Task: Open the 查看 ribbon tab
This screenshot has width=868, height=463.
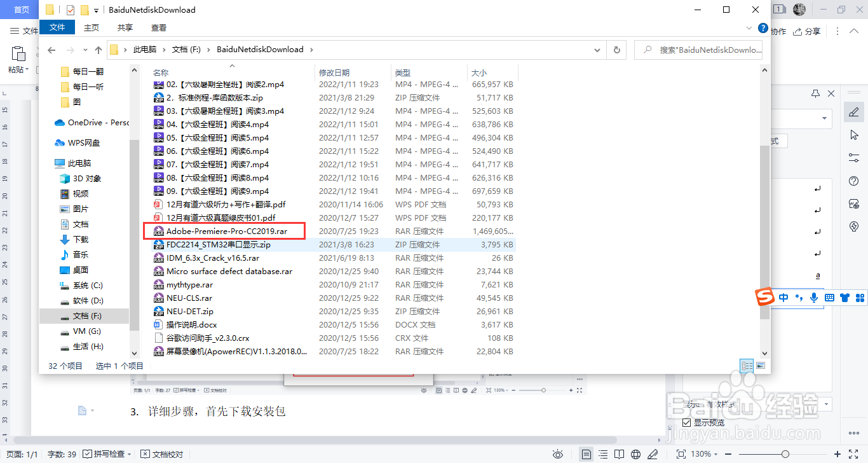Action: coord(159,27)
